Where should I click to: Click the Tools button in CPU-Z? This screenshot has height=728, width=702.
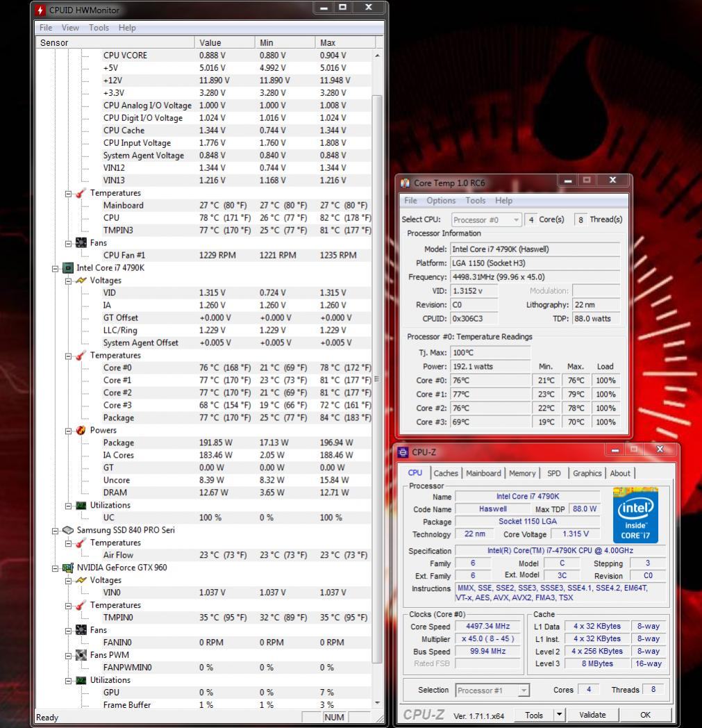[533, 715]
